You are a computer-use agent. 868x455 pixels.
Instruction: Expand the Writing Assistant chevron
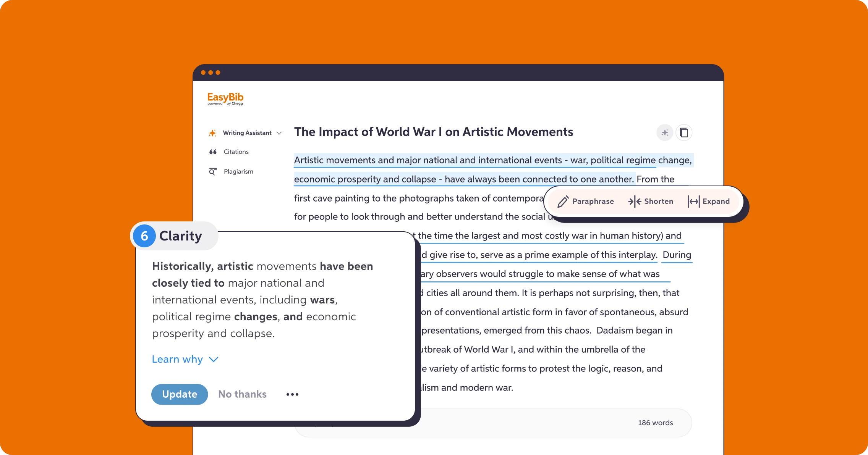pyautogui.click(x=279, y=133)
